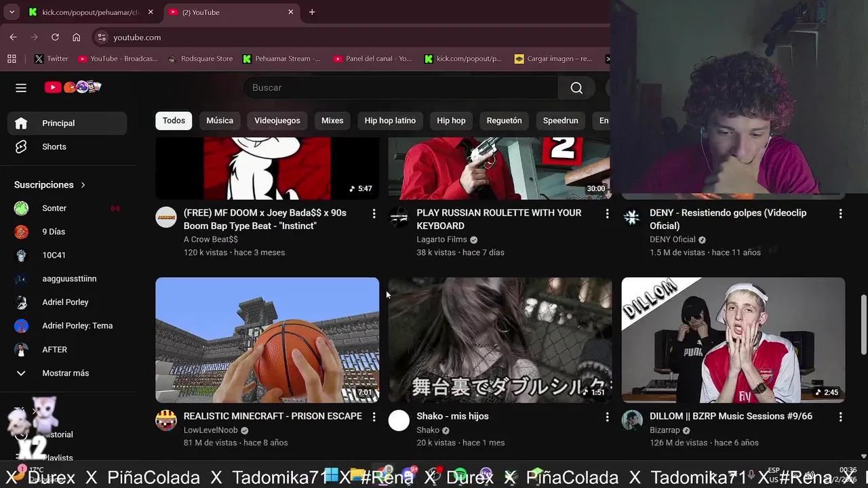
Task: Open options for MF DOOM type beat video
Action: (x=374, y=213)
